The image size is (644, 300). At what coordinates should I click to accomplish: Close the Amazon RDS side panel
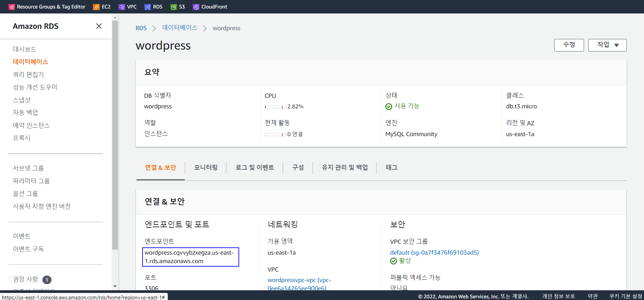[x=99, y=26]
